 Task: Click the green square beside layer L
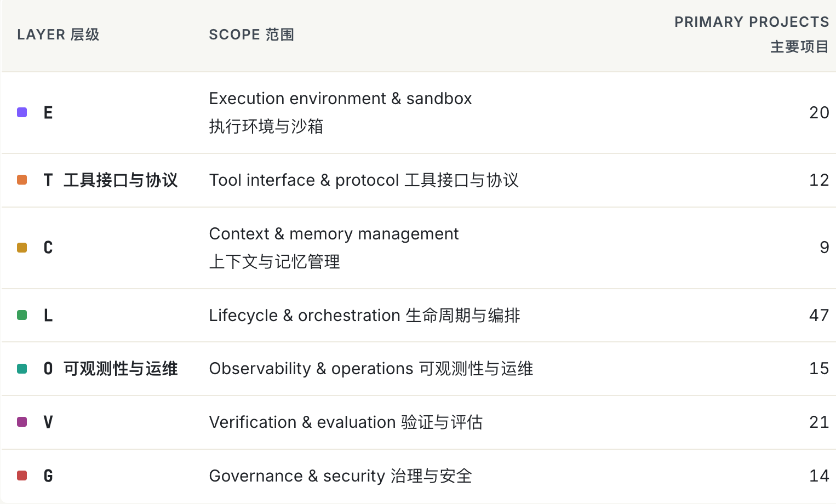point(22,315)
